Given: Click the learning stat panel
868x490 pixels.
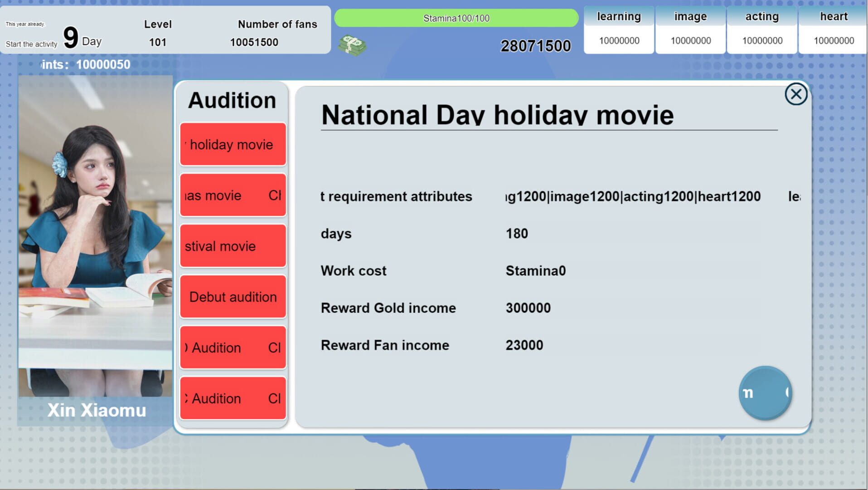Looking at the screenshot, I should [619, 30].
